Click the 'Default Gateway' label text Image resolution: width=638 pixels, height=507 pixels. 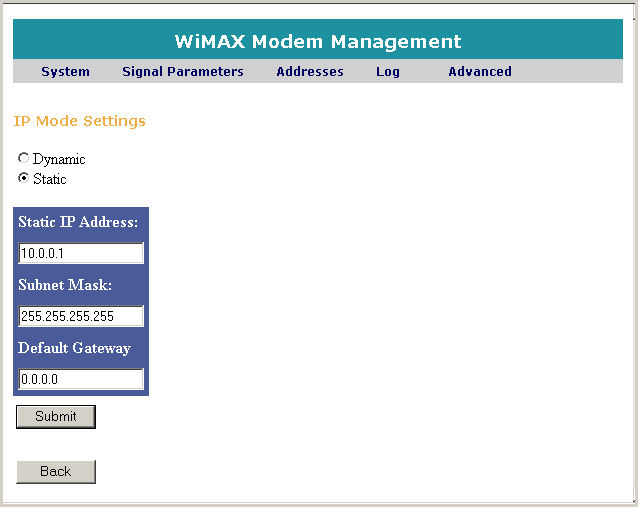pyautogui.click(x=74, y=348)
